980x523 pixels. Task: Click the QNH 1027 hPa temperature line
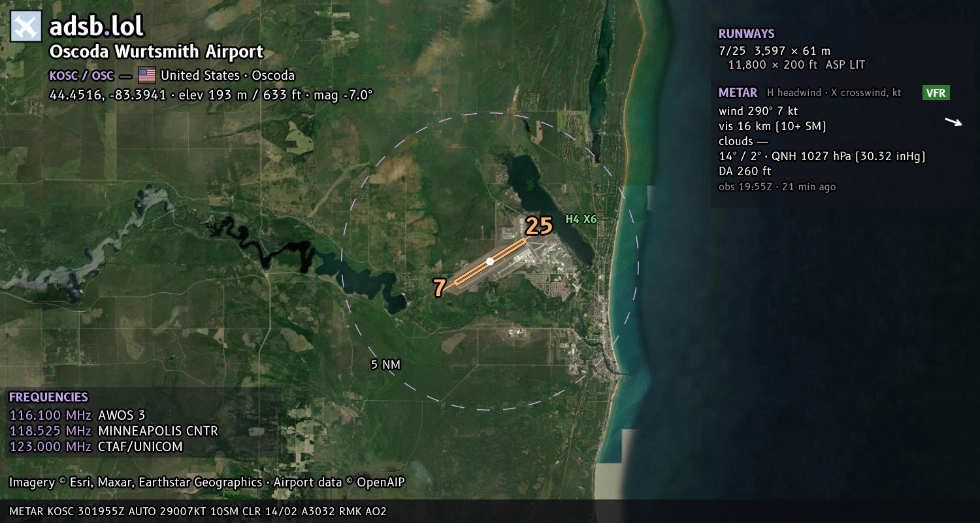pyautogui.click(x=823, y=156)
